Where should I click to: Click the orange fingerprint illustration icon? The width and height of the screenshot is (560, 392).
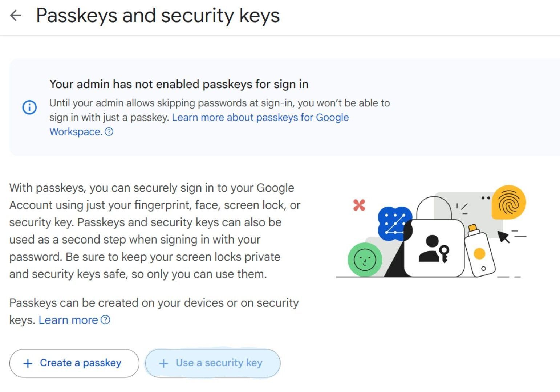pyautogui.click(x=509, y=202)
